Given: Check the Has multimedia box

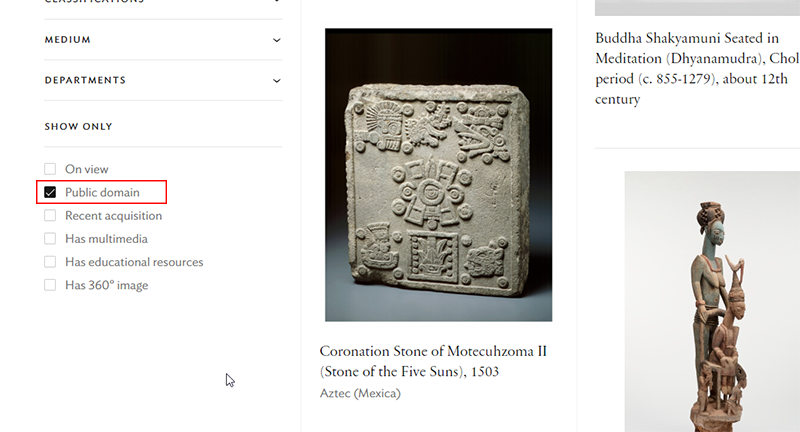Looking at the screenshot, I should (50, 239).
